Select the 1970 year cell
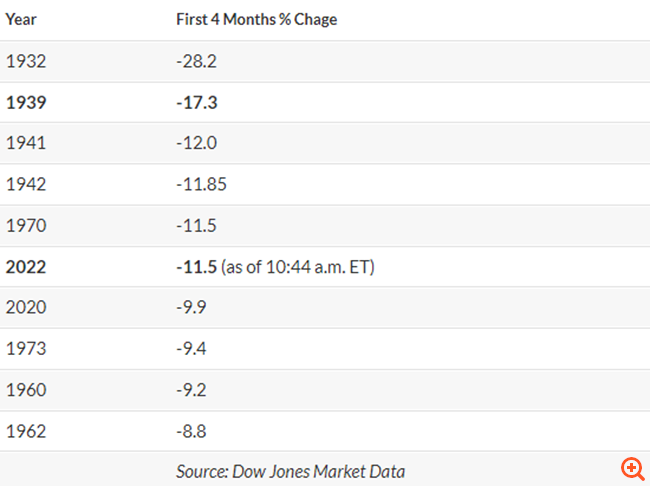 click(x=26, y=226)
